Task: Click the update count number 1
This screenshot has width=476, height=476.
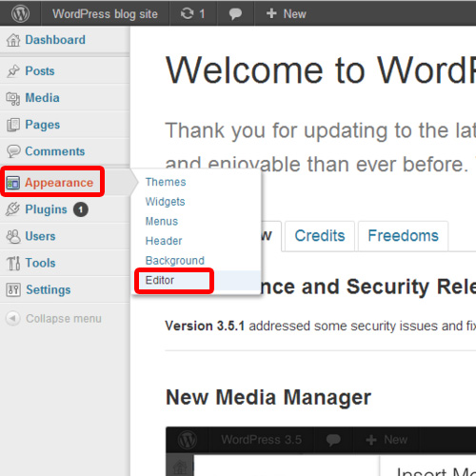Action: [202, 14]
